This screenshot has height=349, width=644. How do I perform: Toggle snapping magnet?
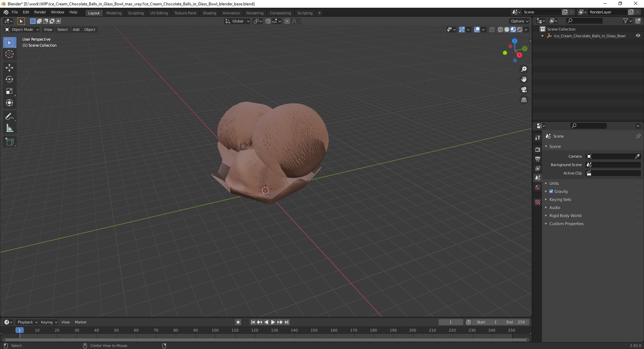coord(268,21)
